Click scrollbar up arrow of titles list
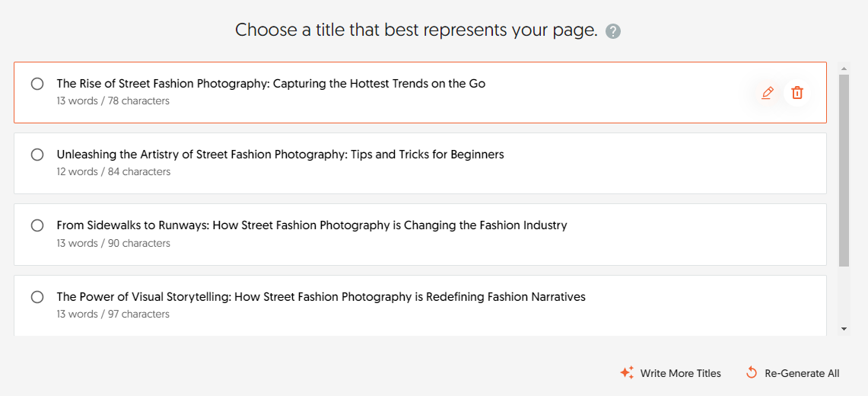The height and width of the screenshot is (396, 868). click(844, 69)
